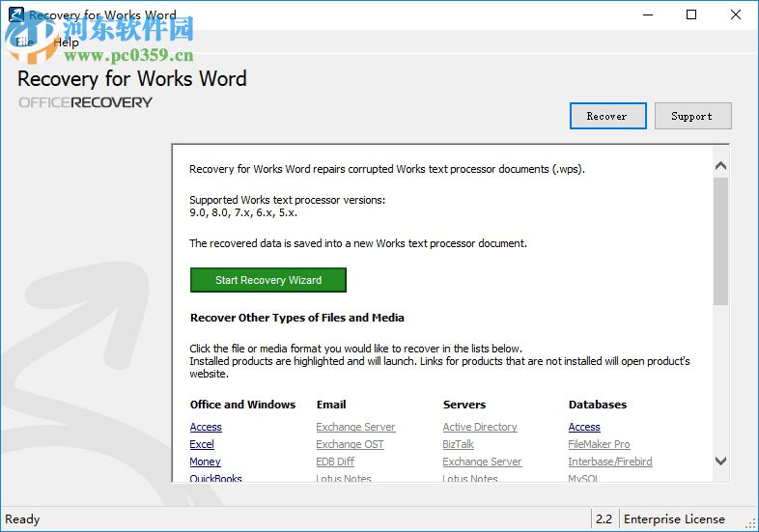
Task: Launch Start Recovery Wizard
Action: coord(268,280)
